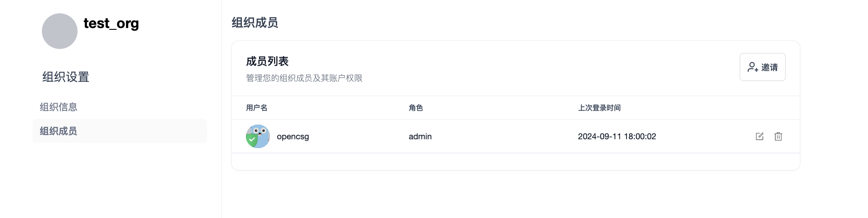
Task: Click the trash icon to delete opencsg
Action: (778, 137)
